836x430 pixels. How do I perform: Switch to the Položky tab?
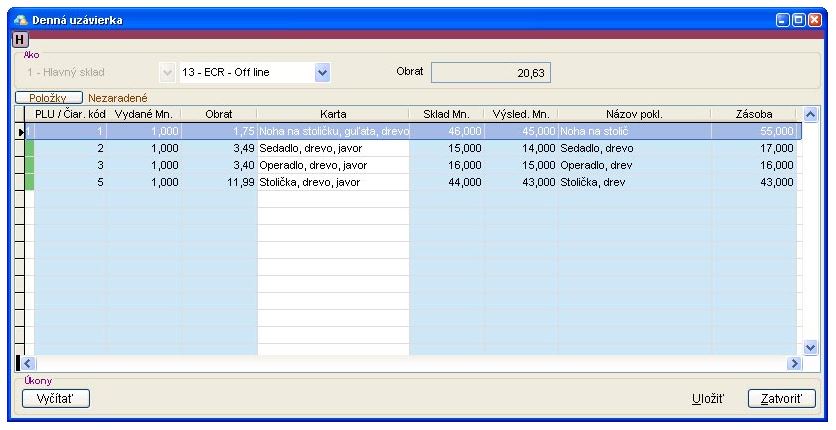[49, 98]
